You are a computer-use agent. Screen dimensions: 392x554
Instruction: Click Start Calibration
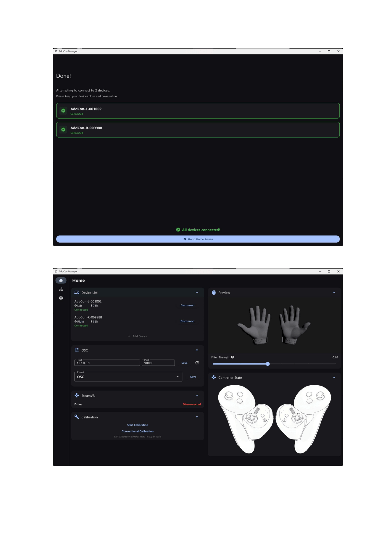coord(138,425)
